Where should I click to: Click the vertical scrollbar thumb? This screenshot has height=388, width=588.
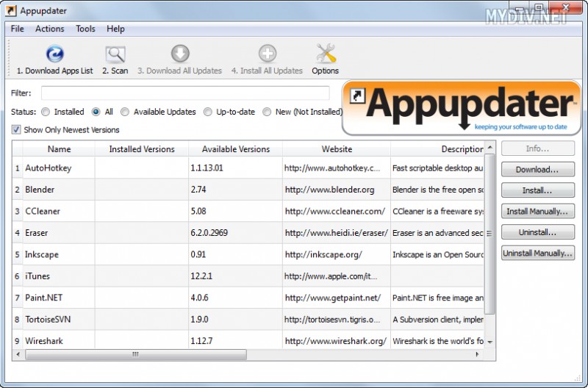490,234
